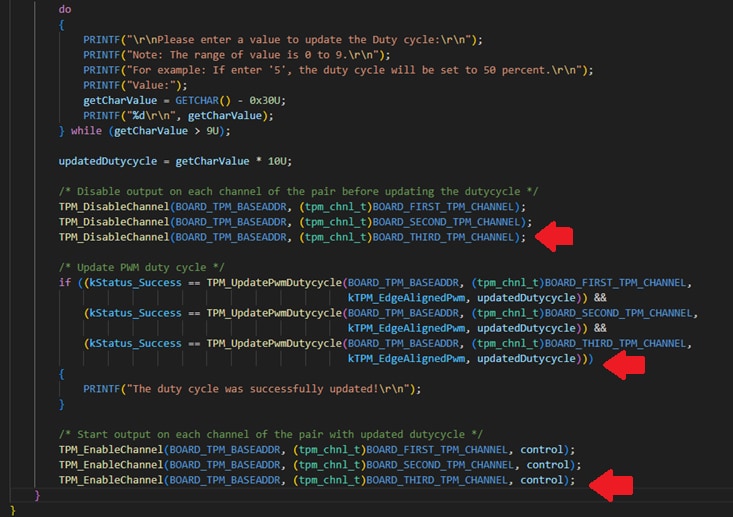Place cursor on the 'do' keyword
The image size is (733, 517).
[65, 9]
